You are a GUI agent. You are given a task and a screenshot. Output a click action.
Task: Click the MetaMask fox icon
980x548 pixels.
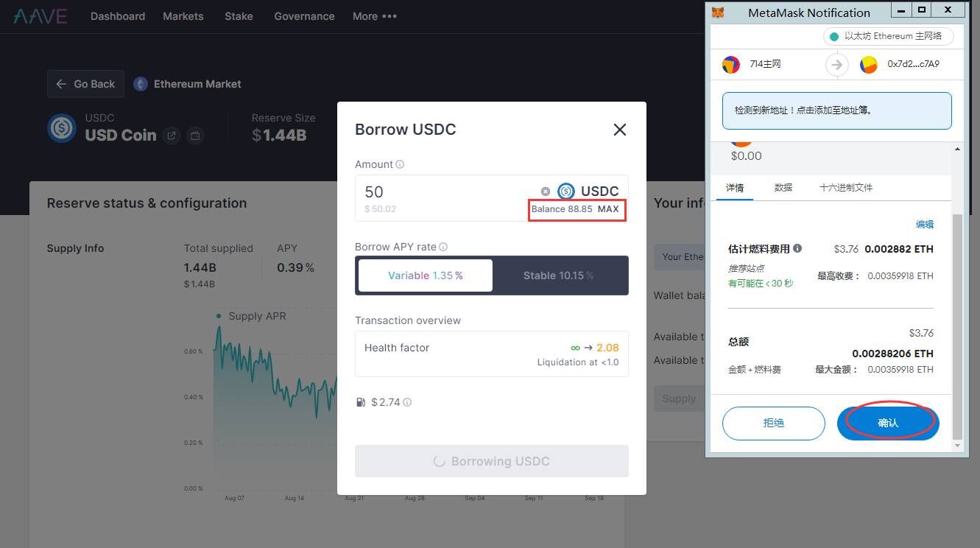[x=716, y=13]
